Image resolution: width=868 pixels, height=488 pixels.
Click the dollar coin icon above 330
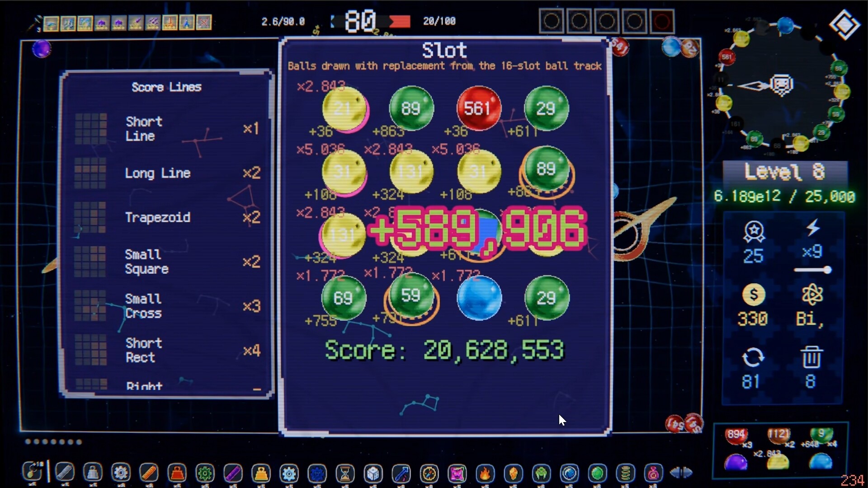coord(754,295)
